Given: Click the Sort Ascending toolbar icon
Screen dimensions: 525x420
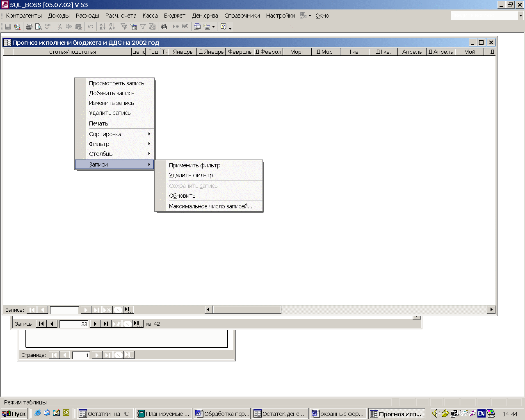Looking at the screenshot, I should (103, 27).
